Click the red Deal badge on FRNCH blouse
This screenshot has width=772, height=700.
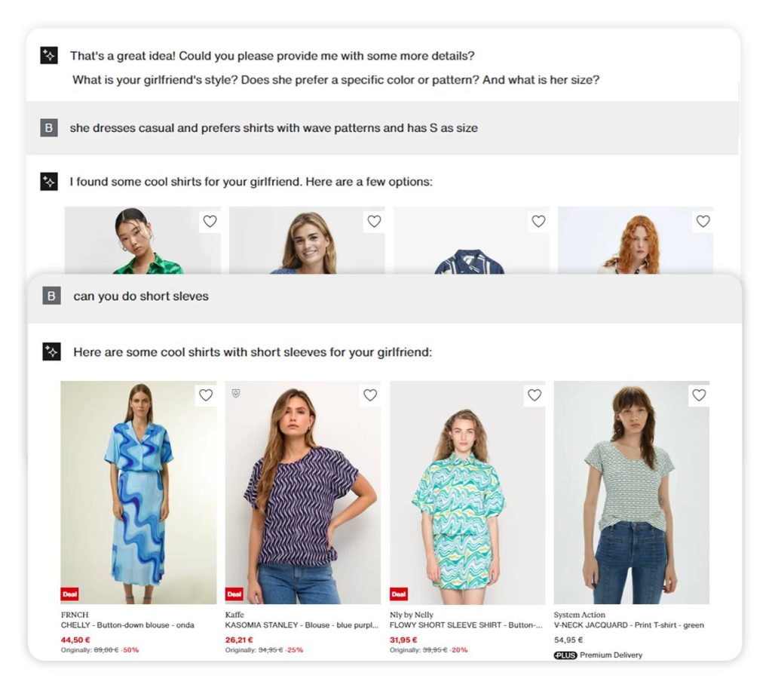tap(70, 594)
